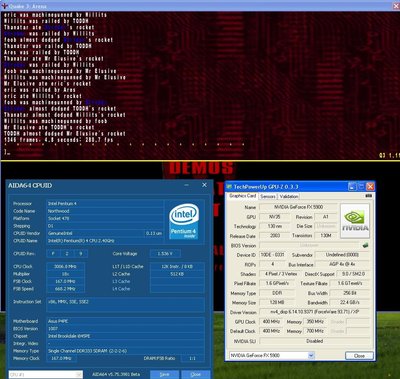Click the Intel Pentium 4 logo badge

[184, 221]
